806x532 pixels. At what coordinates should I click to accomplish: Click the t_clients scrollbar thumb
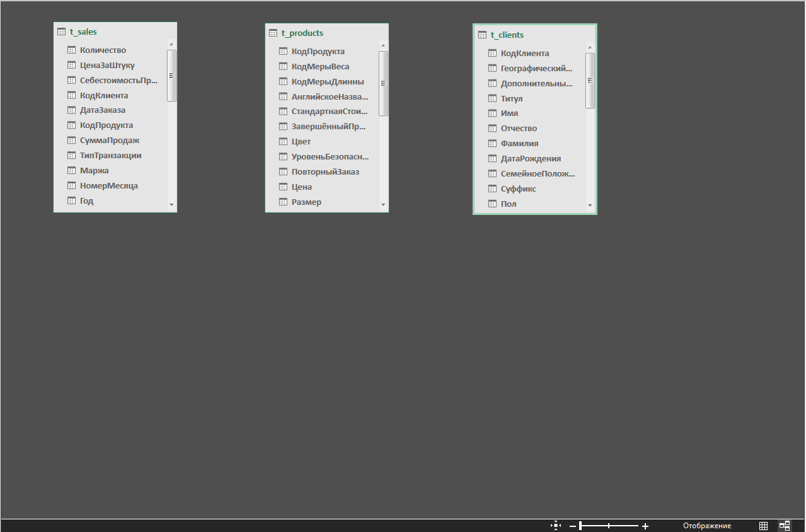click(590, 81)
